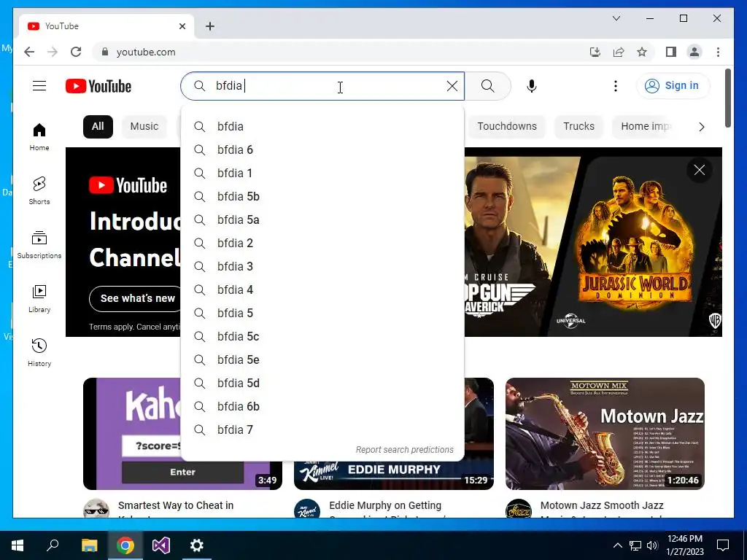Open Library in the sidebar

[39, 298]
